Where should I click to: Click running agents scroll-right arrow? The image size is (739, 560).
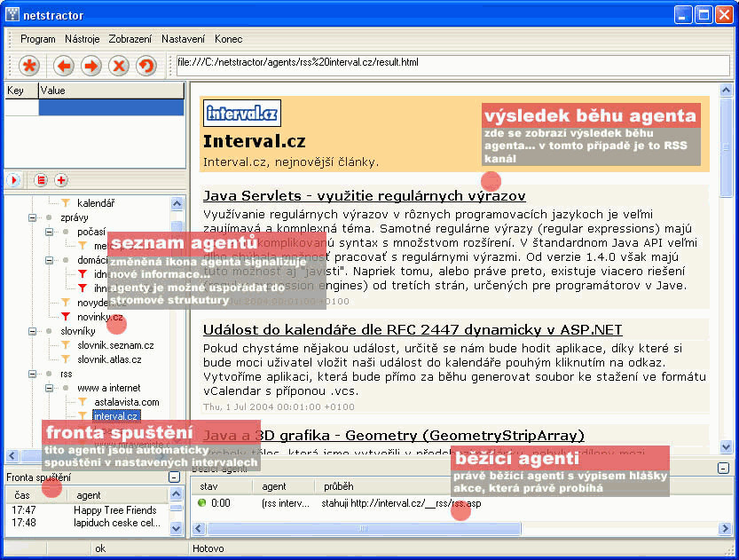(x=725, y=528)
